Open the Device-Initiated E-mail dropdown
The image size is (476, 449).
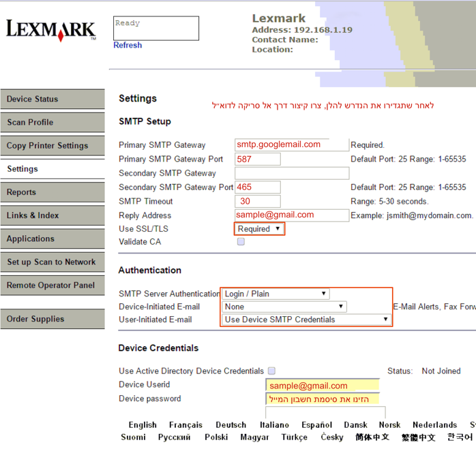pos(284,307)
